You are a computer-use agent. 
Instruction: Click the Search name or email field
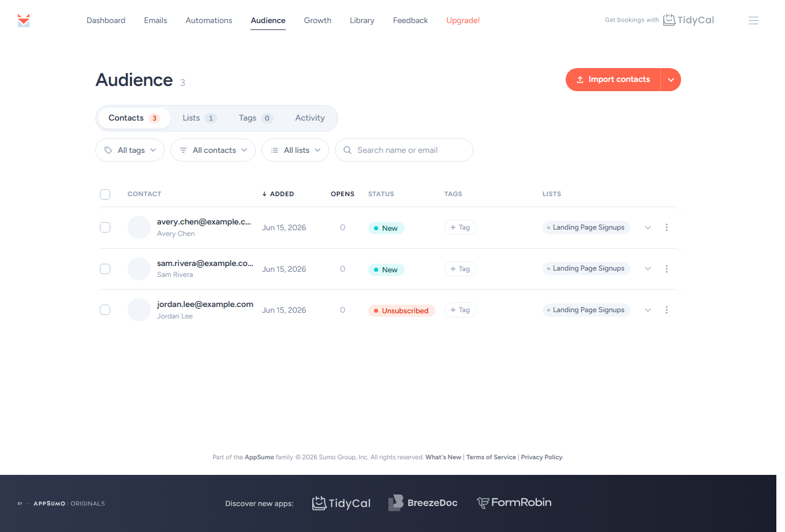point(404,150)
